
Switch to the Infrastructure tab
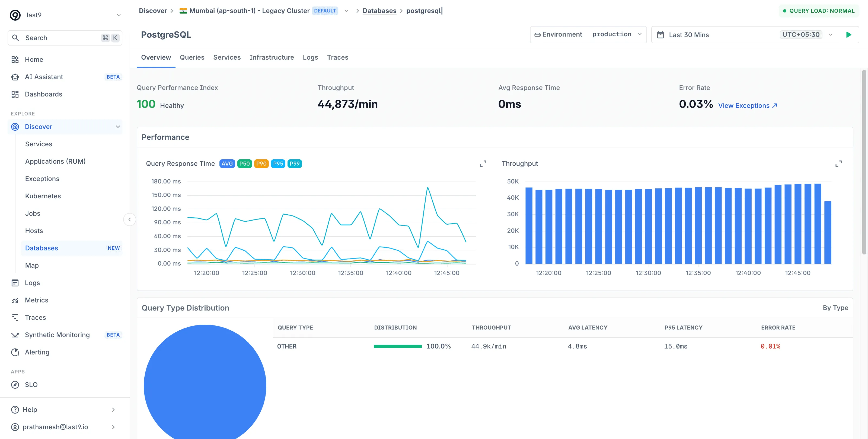click(x=272, y=57)
